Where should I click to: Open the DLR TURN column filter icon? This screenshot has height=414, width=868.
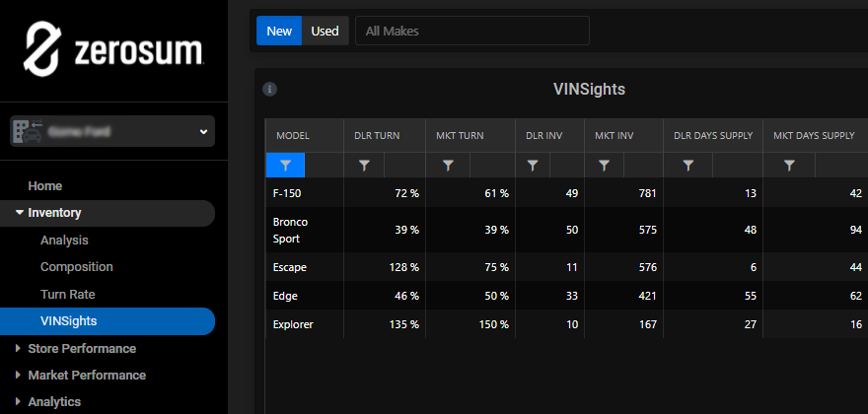pyautogui.click(x=364, y=165)
